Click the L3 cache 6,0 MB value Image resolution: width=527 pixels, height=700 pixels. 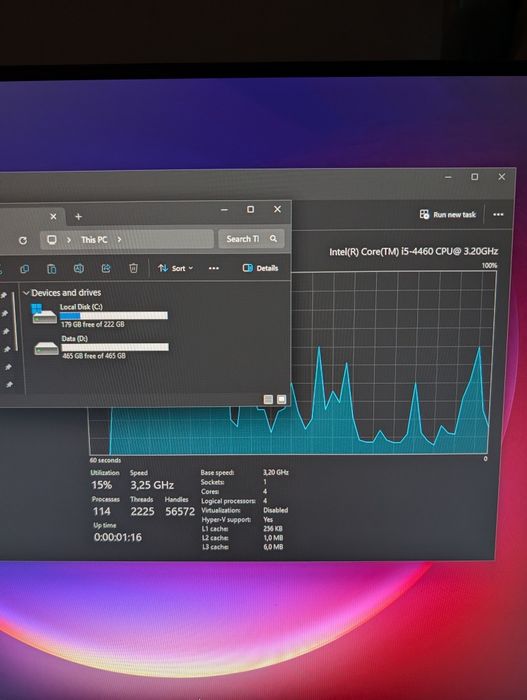(273, 547)
